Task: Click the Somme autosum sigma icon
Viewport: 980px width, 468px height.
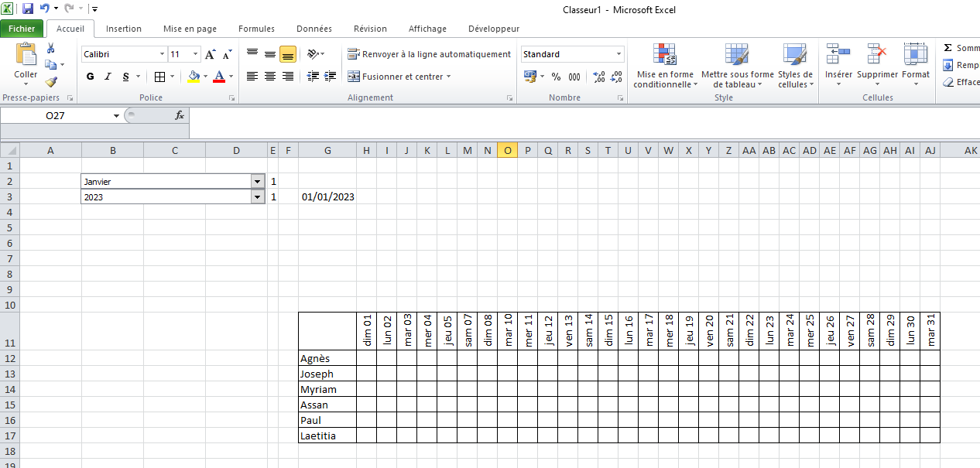Action: point(948,48)
